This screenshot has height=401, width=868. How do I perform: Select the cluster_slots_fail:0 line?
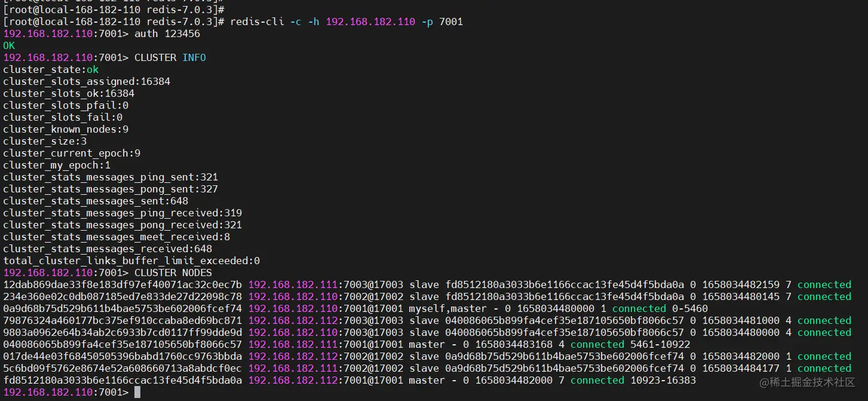[63, 118]
